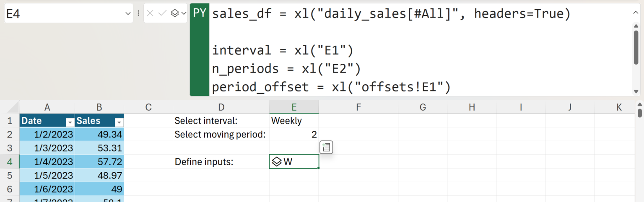Open the Date column filter dropdown
The image size is (644, 202).
(70, 122)
